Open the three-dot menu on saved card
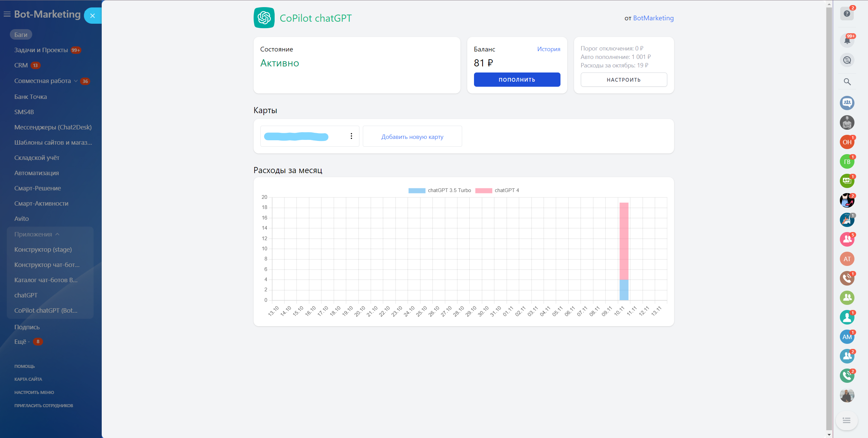The image size is (868, 438). [x=351, y=136]
